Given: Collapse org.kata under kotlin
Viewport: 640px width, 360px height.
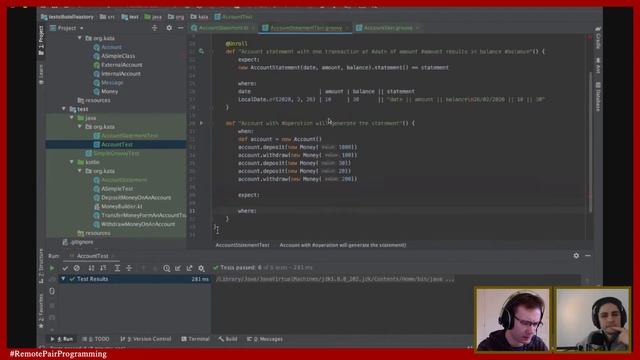Looking at the screenshot, I should pyautogui.click(x=80, y=171).
